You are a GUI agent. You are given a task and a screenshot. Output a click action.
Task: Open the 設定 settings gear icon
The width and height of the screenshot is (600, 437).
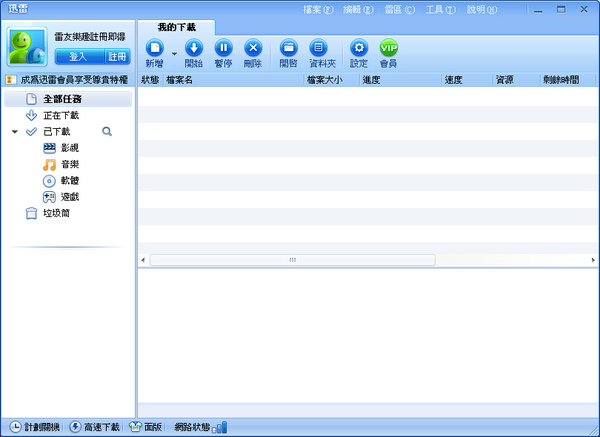(x=359, y=48)
